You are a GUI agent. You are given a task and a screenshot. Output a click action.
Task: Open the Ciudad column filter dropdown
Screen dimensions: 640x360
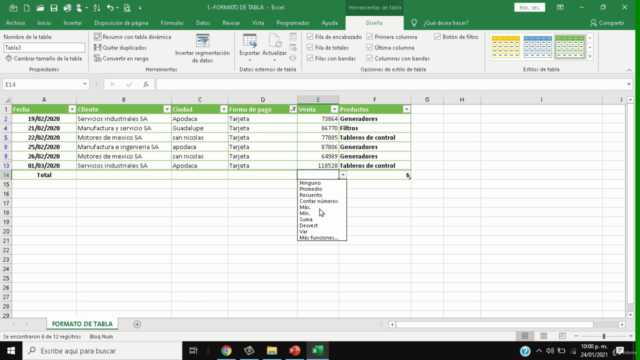pyautogui.click(x=224, y=109)
